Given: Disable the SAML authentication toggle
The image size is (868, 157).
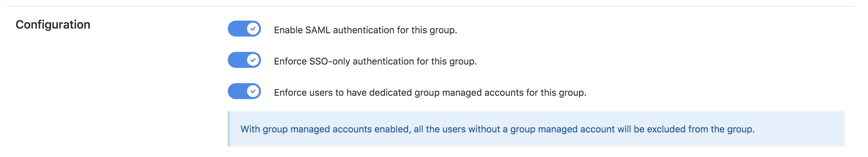Looking at the screenshot, I should pyautogui.click(x=244, y=29).
